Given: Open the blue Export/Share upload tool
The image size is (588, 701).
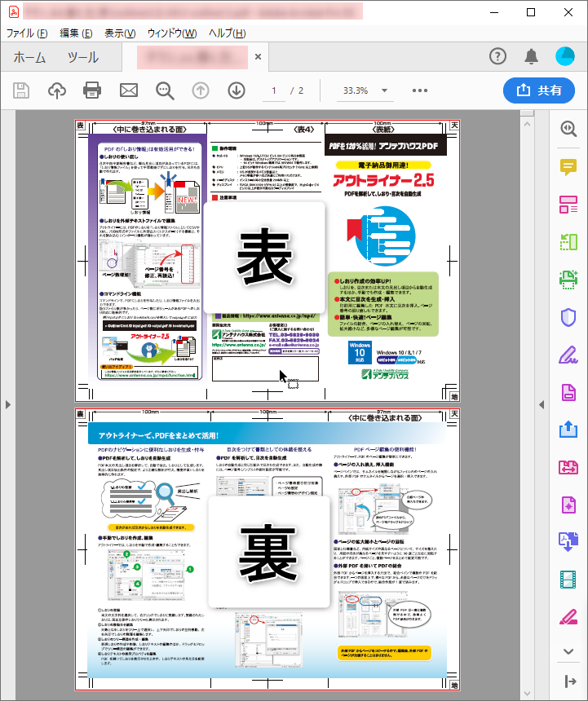Looking at the screenshot, I should click(568, 430).
